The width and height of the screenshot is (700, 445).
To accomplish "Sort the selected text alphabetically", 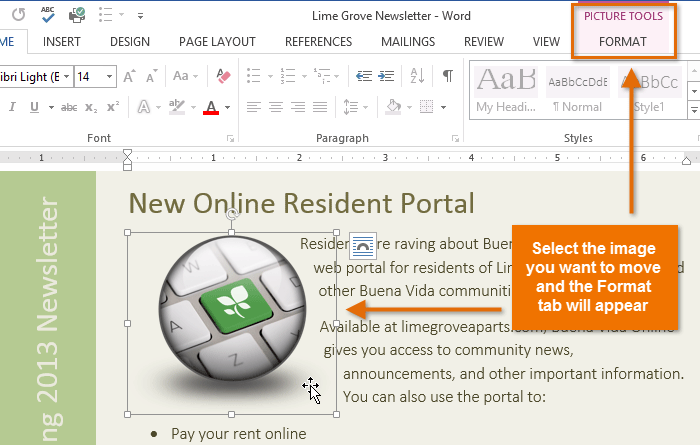I will click(x=418, y=76).
